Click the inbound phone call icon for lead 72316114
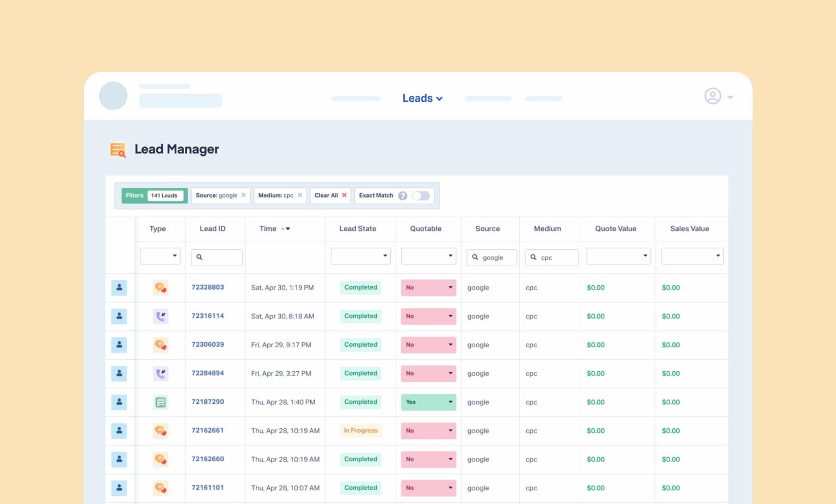This screenshot has height=504, width=836. click(x=161, y=316)
